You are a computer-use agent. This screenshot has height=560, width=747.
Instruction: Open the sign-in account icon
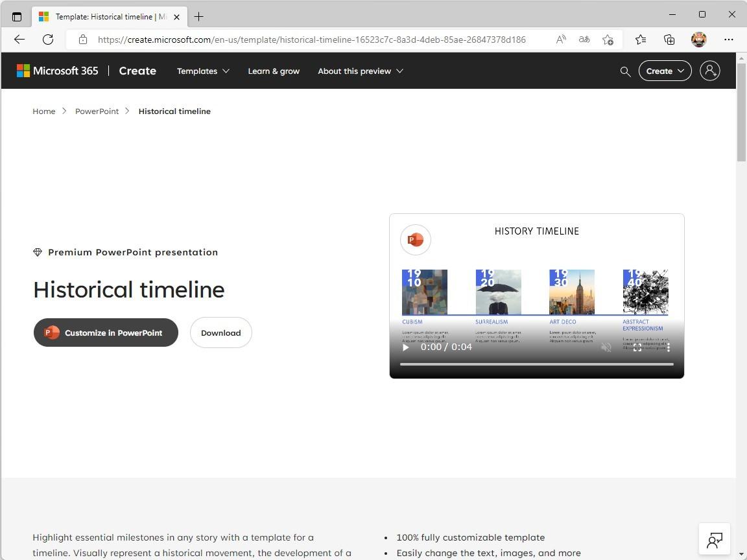710,71
